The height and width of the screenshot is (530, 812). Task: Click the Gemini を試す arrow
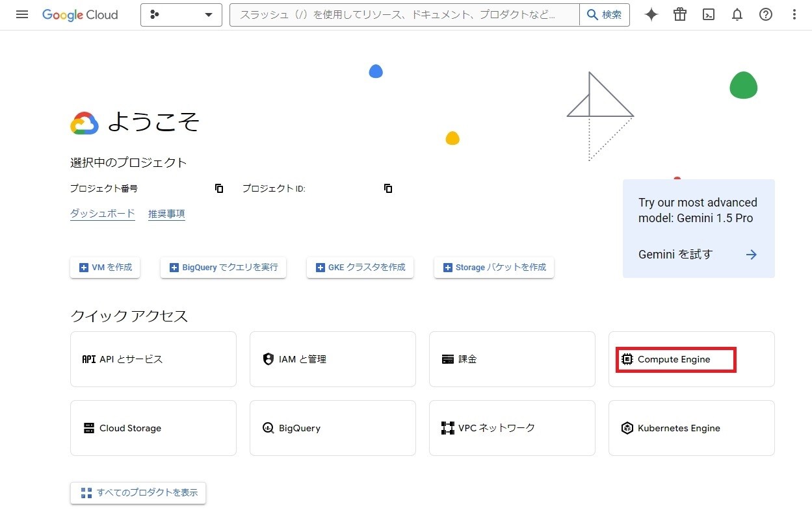point(752,255)
